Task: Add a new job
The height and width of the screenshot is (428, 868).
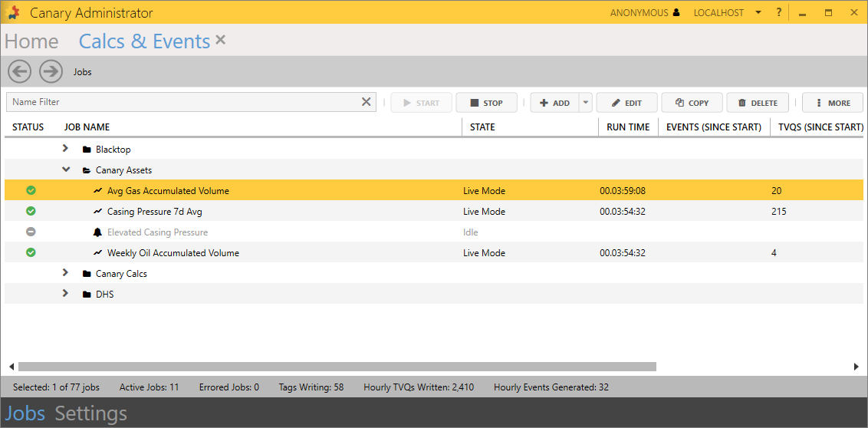Action: pyautogui.click(x=554, y=103)
